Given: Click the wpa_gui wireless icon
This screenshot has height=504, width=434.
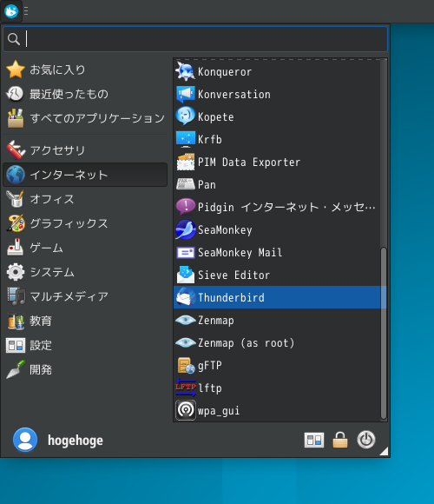Looking at the screenshot, I should pyautogui.click(x=185, y=410).
